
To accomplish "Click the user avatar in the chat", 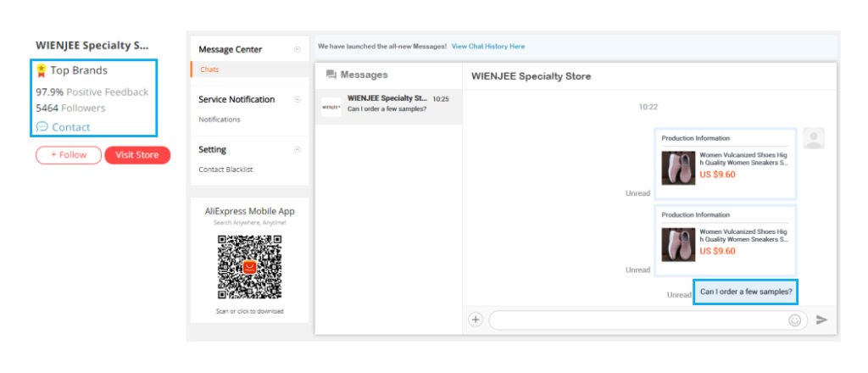I will pyautogui.click(x=814, y=138).
